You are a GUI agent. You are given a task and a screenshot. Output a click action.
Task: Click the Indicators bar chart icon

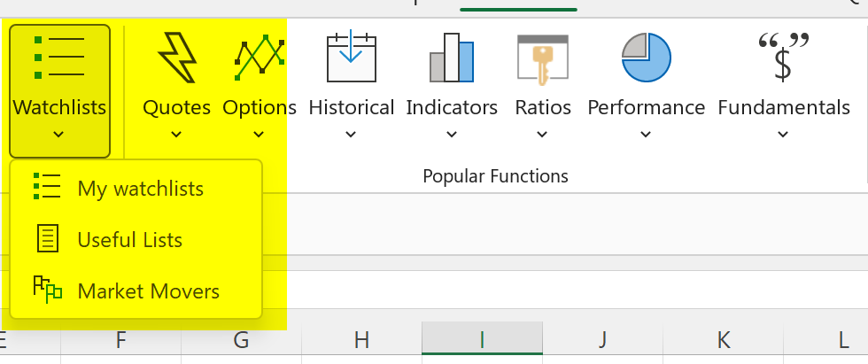(x=452, y=58)
